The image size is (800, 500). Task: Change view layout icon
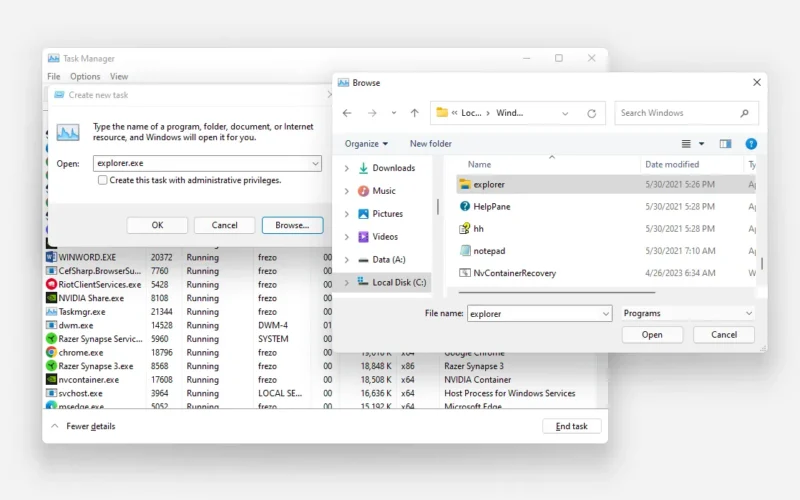pos(686,144)
